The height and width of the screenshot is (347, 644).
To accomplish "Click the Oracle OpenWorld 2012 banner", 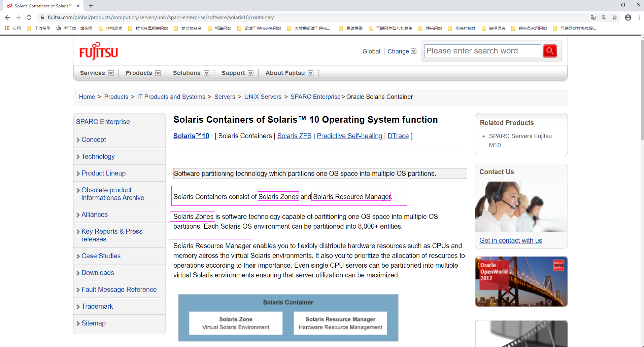I will (x=521, y=281).
